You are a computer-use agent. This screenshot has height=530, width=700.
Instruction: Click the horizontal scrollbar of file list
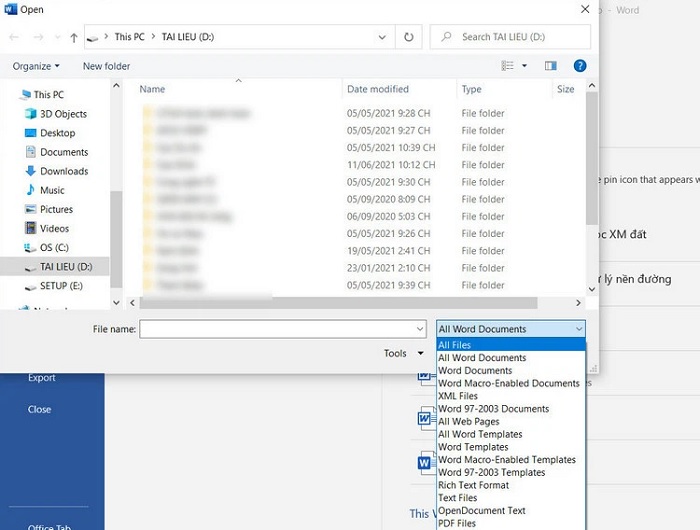(338, 303)
